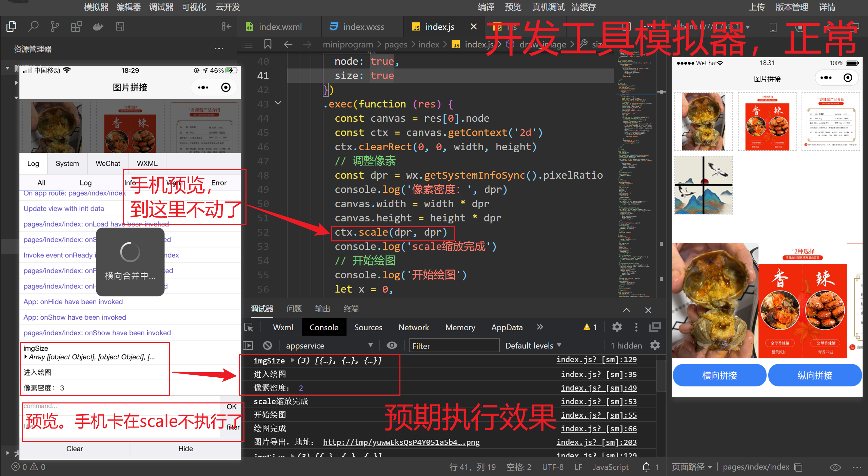Toggle the live expression eye icon

[392, 345]
